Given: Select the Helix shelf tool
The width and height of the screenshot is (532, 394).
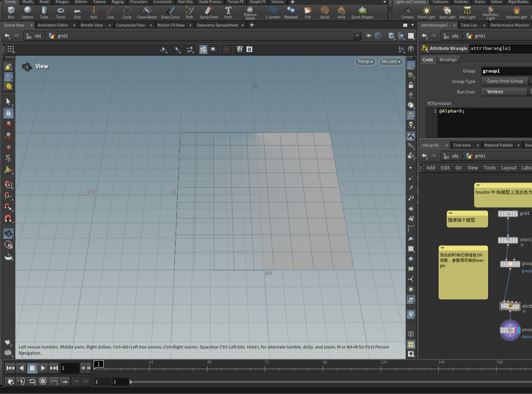Looking at the screenshot, I should [x=341, y=12].
